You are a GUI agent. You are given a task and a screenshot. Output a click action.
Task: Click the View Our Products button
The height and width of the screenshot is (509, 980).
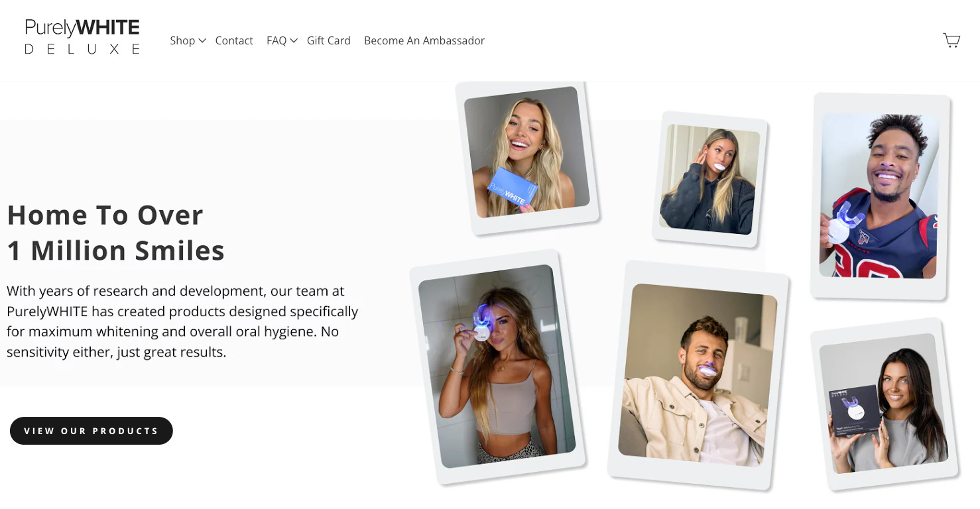tap(92, 431)
